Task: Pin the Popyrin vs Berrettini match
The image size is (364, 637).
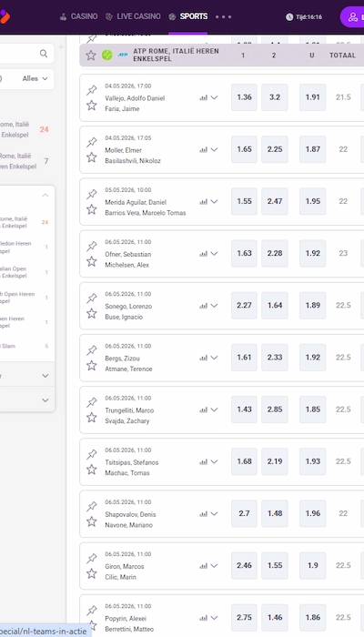Action: pos(92,611)
